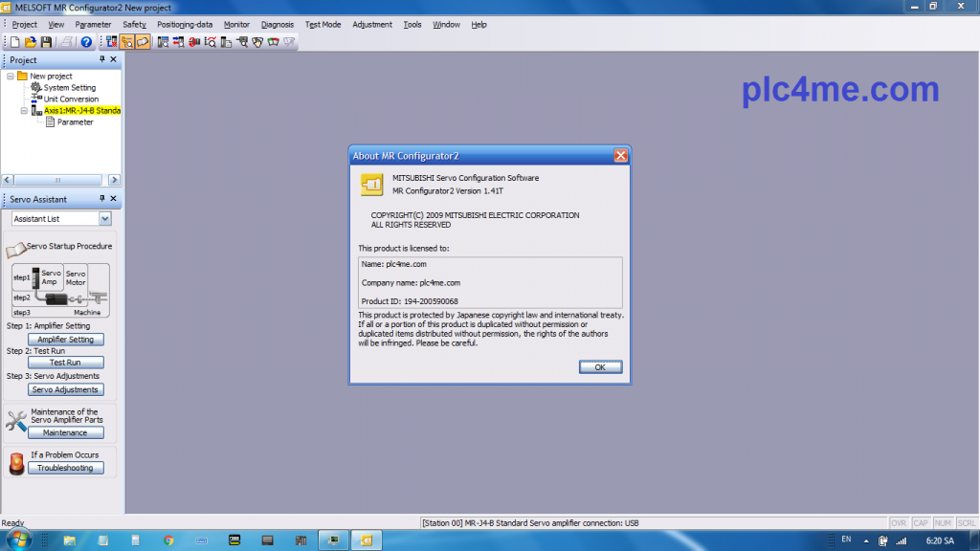Viewport: 980px width, 551px height.
Task: Collapse the New project tree node
Action: click(x=10, y=76)
